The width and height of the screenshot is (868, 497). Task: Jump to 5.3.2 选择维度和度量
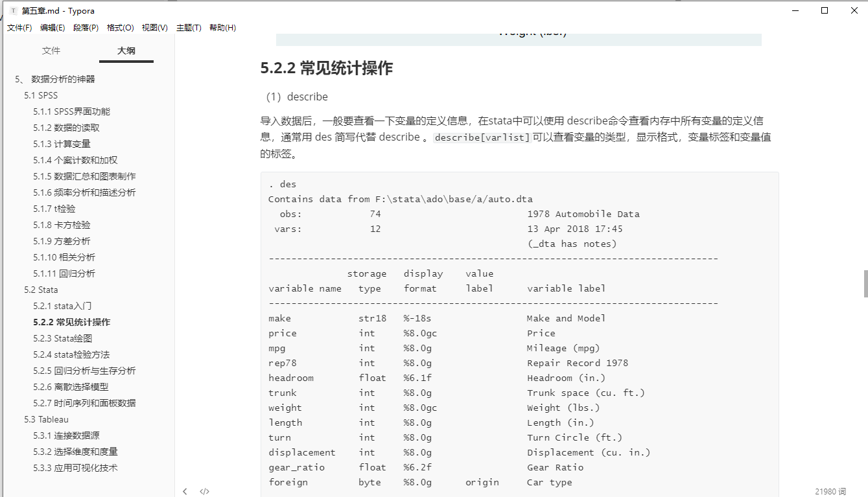pos(75,452)
